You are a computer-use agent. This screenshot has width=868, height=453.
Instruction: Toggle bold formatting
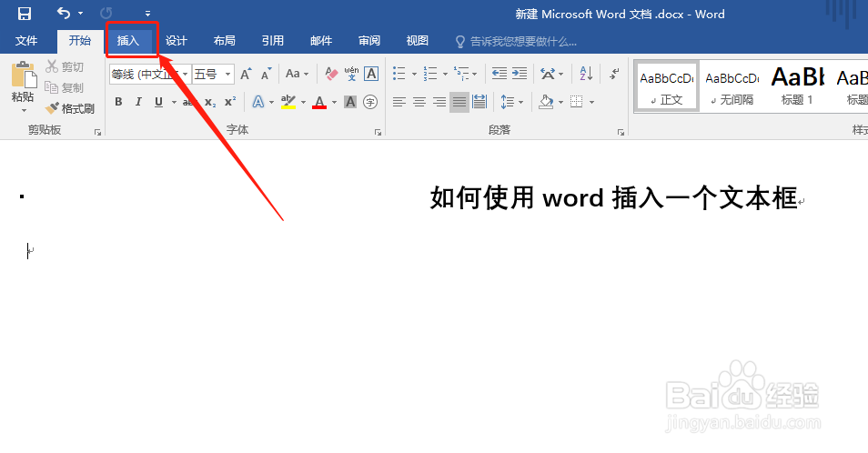[x=118, y=102]
